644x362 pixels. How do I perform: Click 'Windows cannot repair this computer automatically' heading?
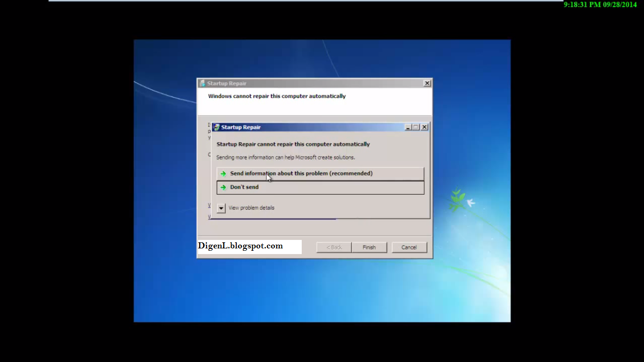(x=277, y=96)
